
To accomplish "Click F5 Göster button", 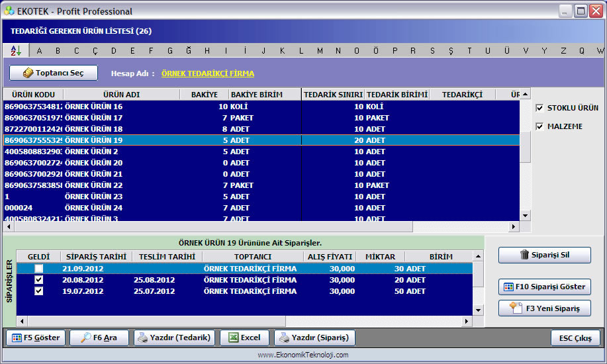I will [36, 338].
